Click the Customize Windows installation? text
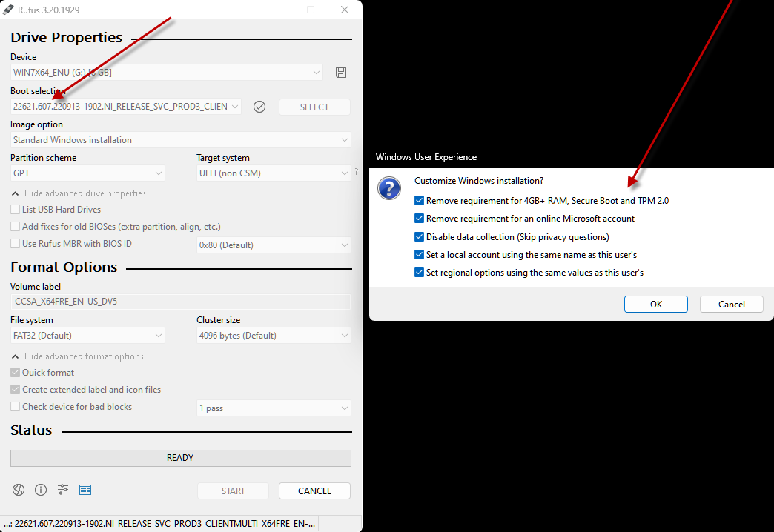 click(479, 181)
